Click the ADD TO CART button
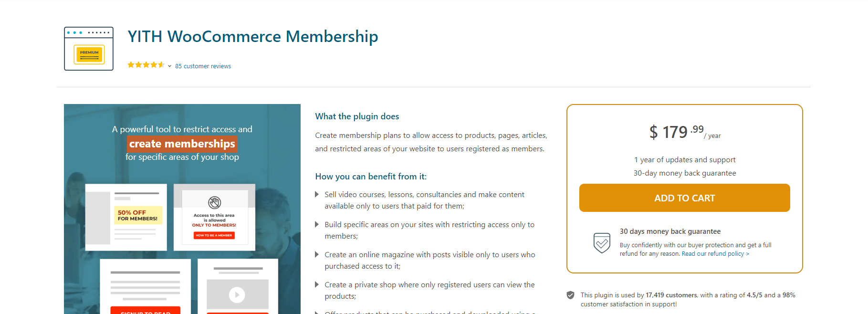The width and height of the screenshot is (868, 314). click(x=684, y=198)
